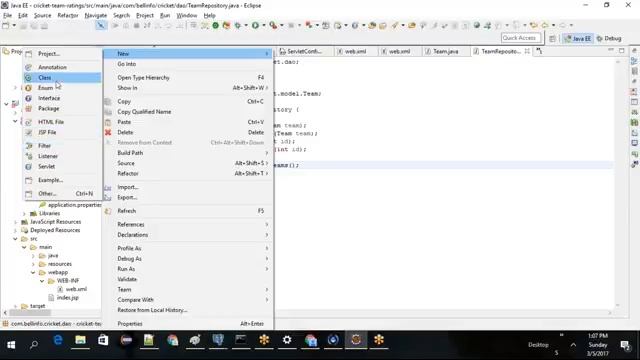Select the Libraries tree node
640x360 pixels.
(45, 213)
